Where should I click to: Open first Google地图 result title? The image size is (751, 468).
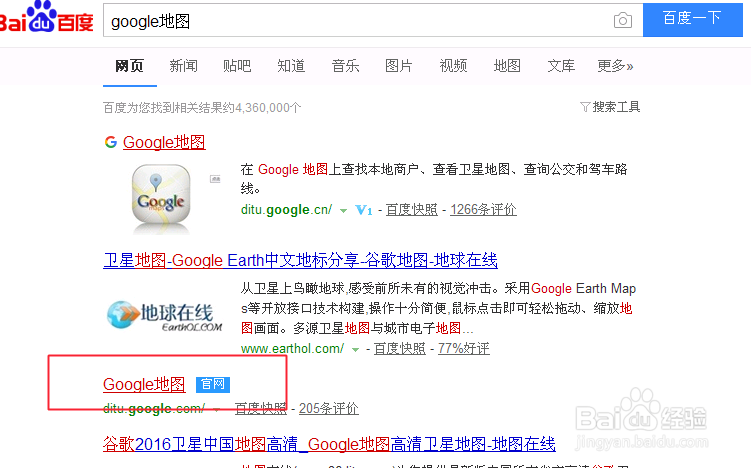pyautogui.click(x=164, y=142)
